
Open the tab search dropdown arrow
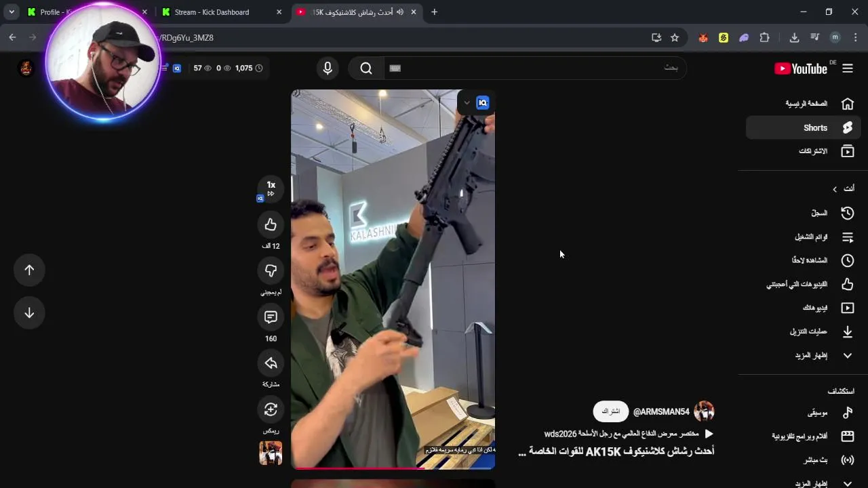tap(12, 12)
